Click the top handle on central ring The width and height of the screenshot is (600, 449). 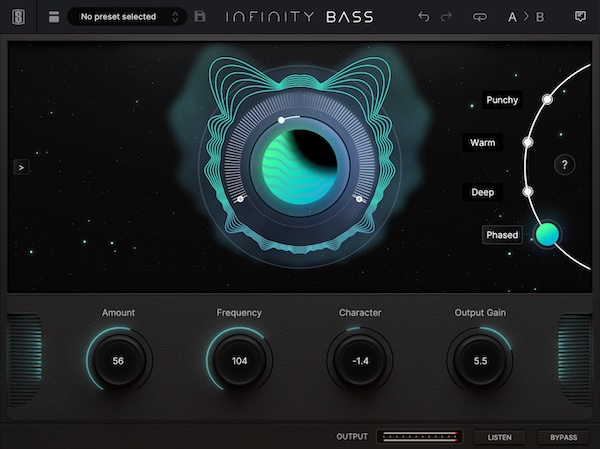point(281,120)
